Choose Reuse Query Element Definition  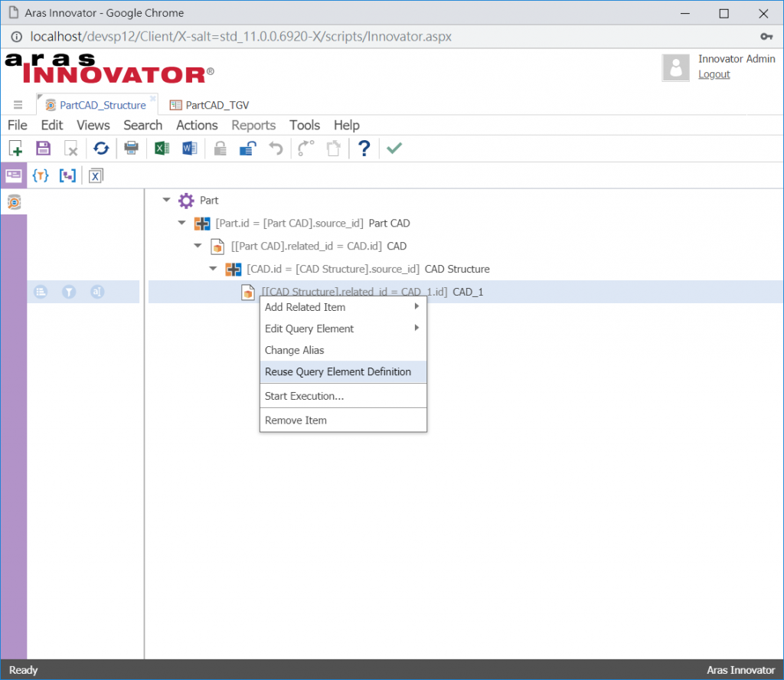tap(344, 372)
